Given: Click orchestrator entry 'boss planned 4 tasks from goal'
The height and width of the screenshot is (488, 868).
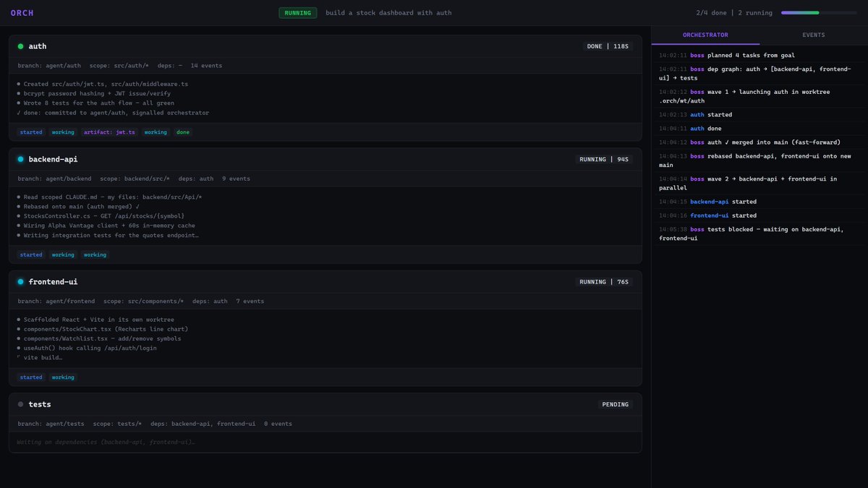Looking at the screenshot, I should [759, 55].
